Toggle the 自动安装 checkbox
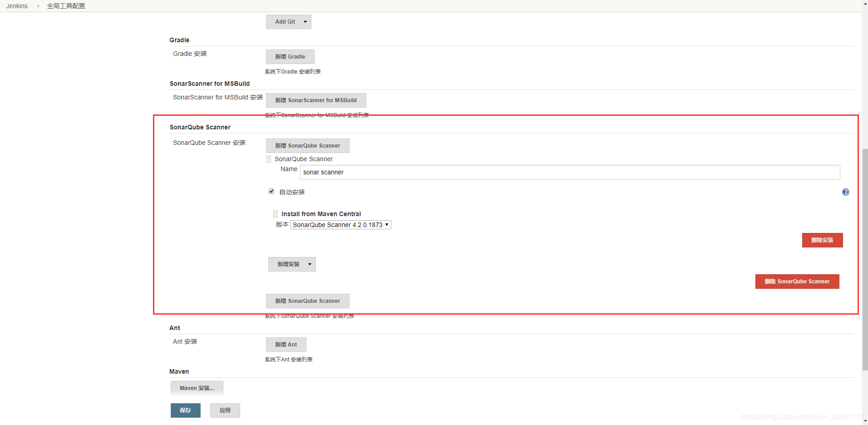 point(271,191)
